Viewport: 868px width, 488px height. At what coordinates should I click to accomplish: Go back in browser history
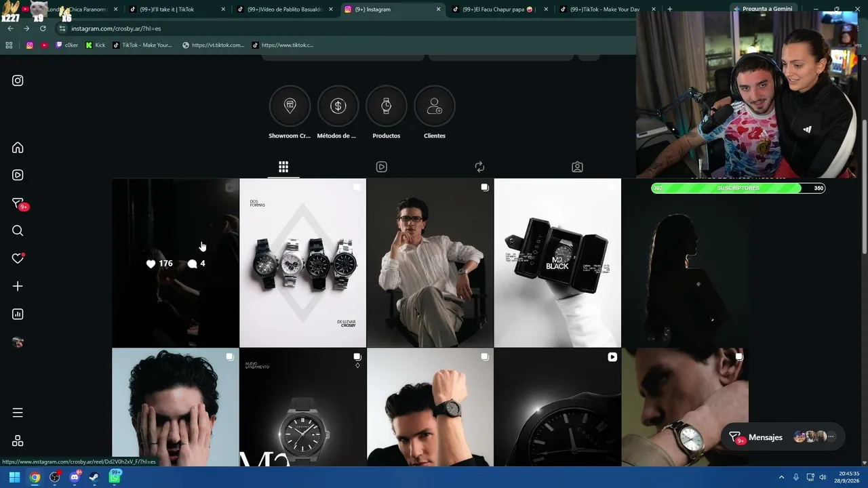10,28
